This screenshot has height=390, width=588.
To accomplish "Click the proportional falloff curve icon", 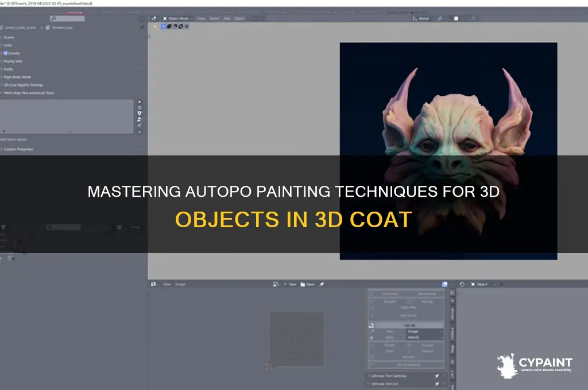I will point(474,18).
